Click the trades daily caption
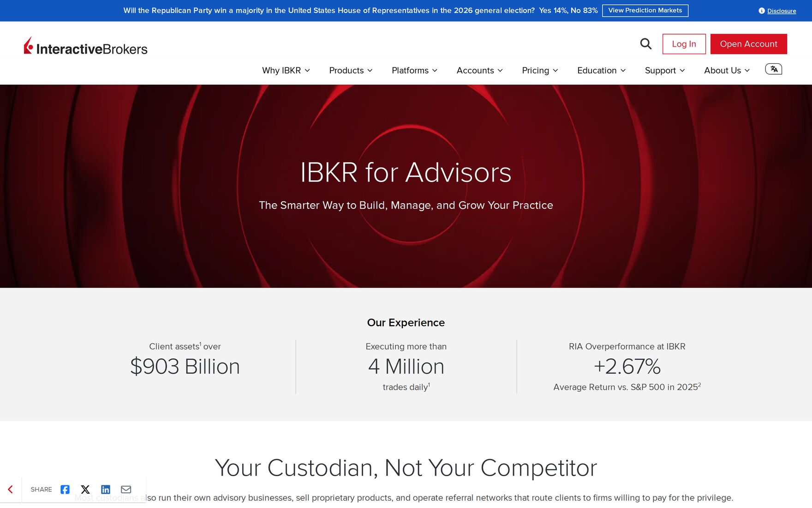Image resolution: width=812 pixels, height=508 pixels. tap(406, 387)
